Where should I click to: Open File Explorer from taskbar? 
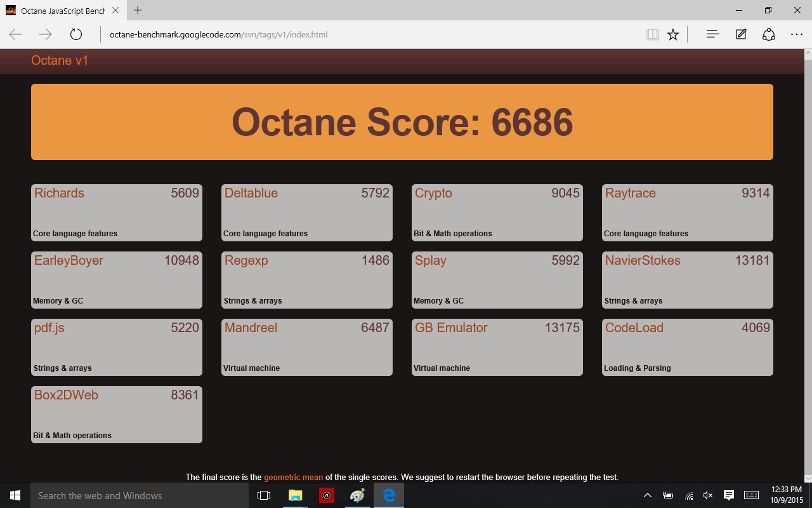pos(296,495)
